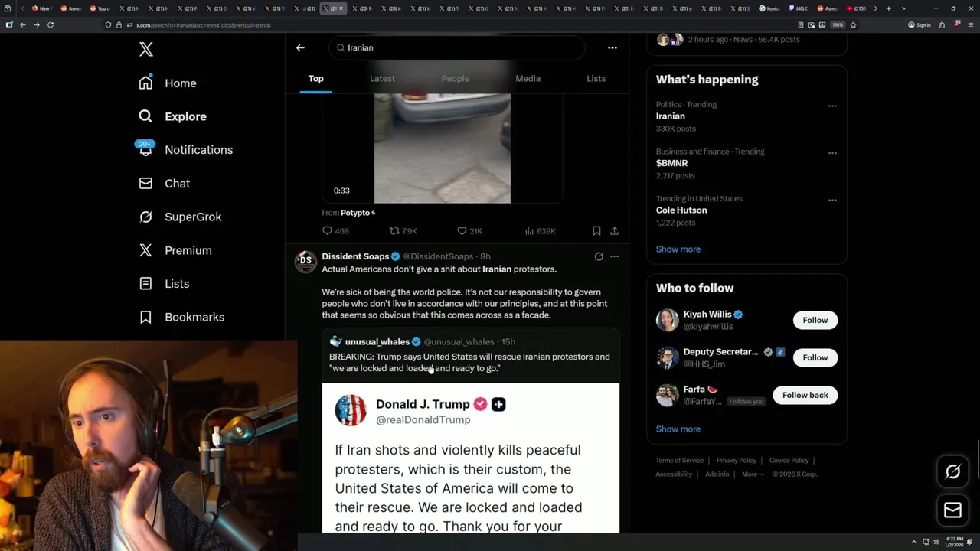Image resolution: width=980 pixels, height=551 pixels.
Task: Open the Ads info footer link
Action: 717,474
